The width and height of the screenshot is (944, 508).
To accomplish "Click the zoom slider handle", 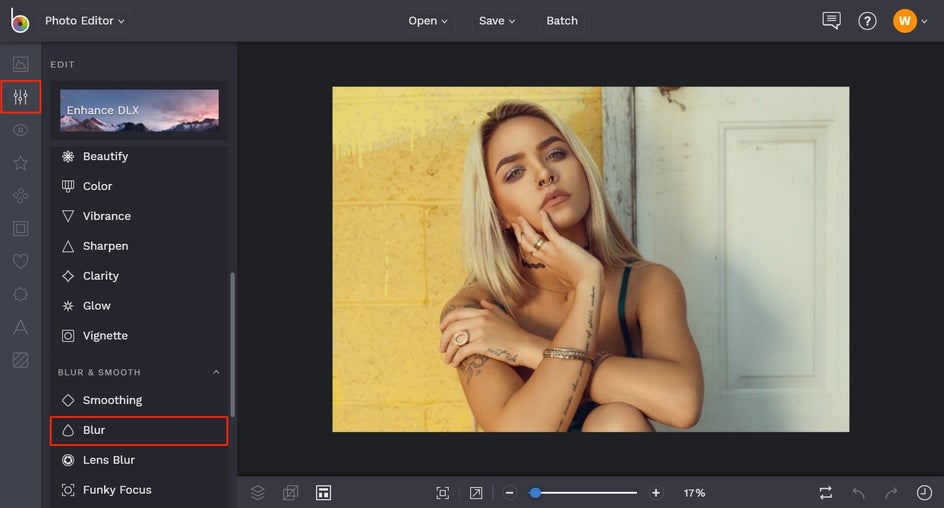I will tap(535, 493).
